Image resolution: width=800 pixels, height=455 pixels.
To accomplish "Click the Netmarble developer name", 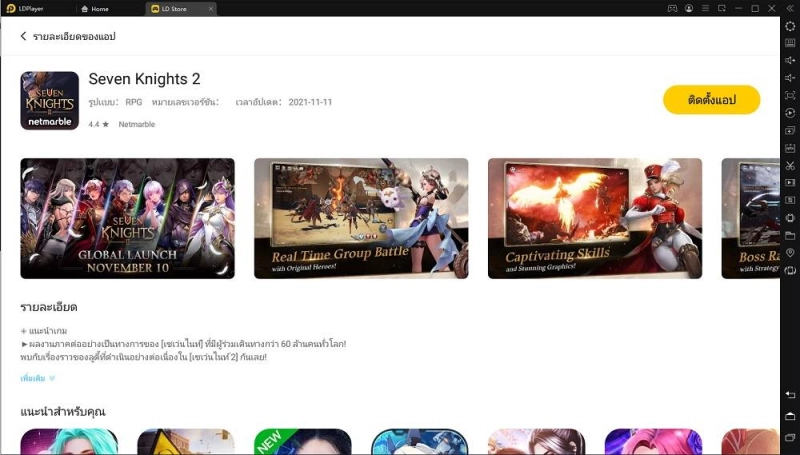I will [x=137, y=124].
